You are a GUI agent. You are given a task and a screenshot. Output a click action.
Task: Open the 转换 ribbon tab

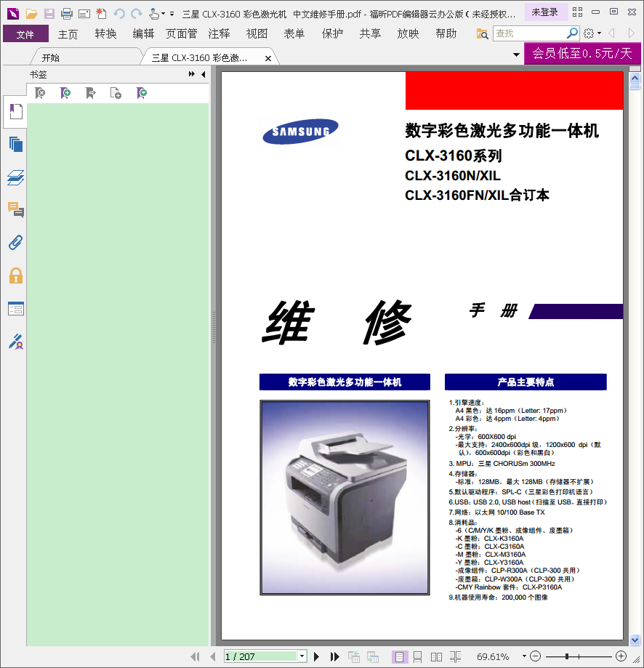pyautogui.click(x=105, y=33)
